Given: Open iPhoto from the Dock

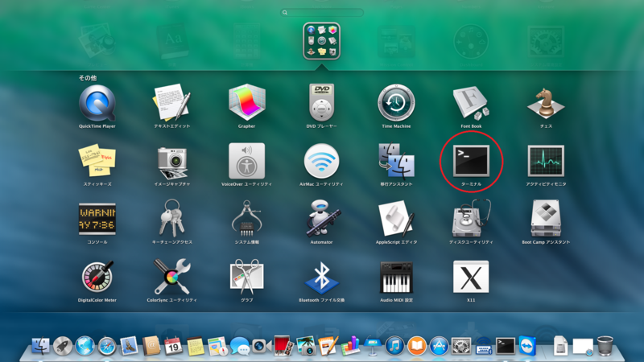Looking at the screenshot, I should click(x=306, y=346).
